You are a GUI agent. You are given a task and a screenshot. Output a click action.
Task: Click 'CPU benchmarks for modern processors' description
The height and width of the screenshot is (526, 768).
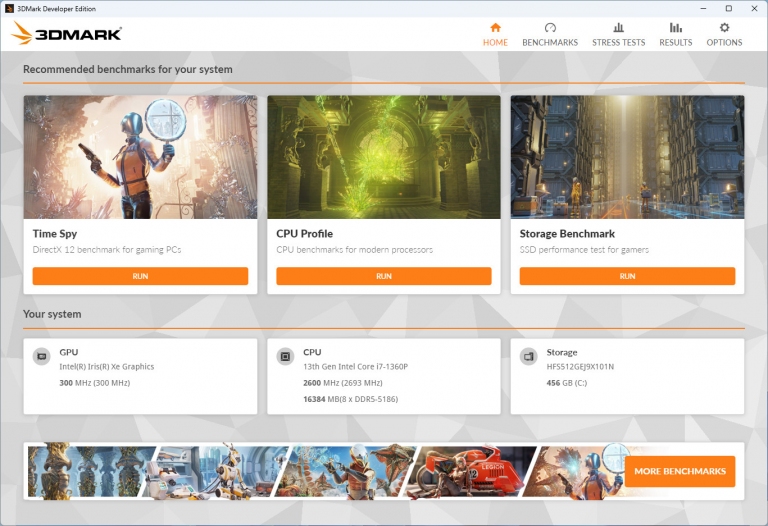(354, 250)
